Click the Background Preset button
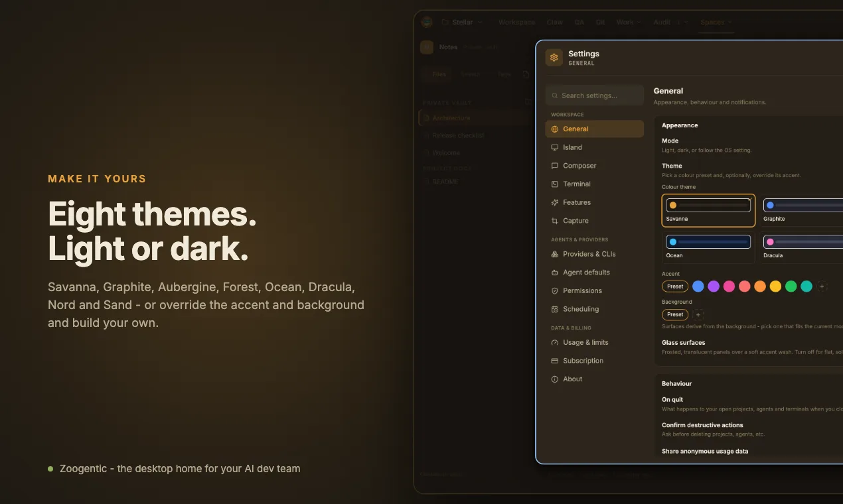The width and height of the screenshot is (843, 504). [675, 314]
